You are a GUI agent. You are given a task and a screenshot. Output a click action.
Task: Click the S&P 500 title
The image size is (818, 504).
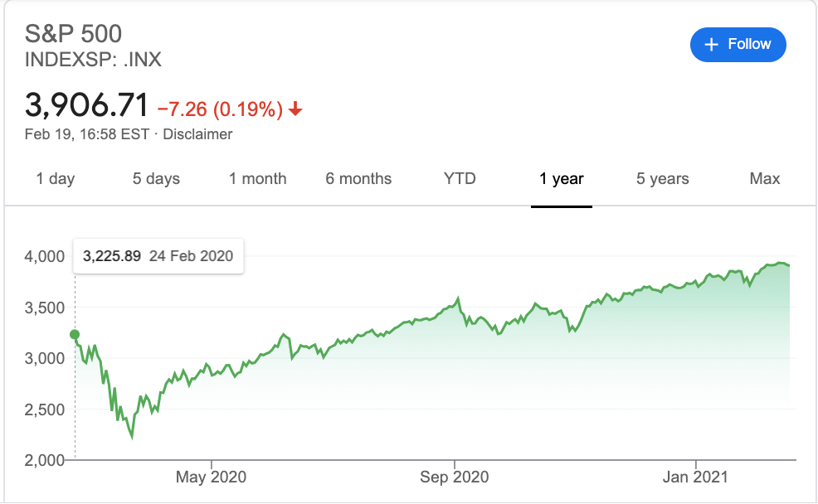tap(74, 33)
